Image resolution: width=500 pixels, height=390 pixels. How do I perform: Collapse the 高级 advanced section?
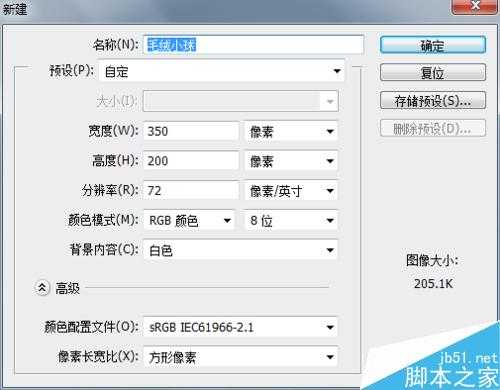coord(42,288)
